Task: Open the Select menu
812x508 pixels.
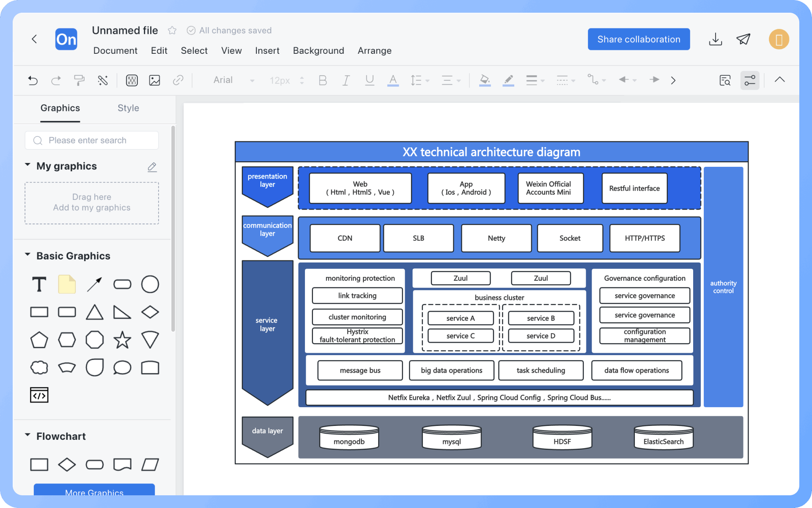Action: tap(194, 50)
